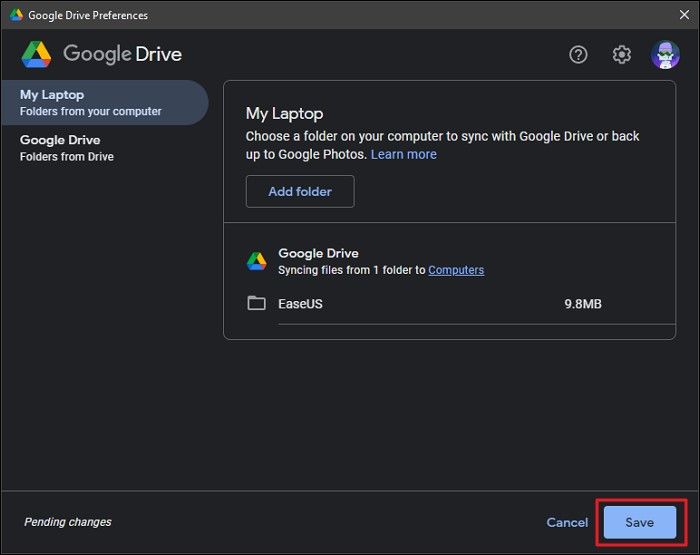The height and width of the screenshot is (555, 700).
Task: Select the EaseUS folder name
Action: point(300,304)
